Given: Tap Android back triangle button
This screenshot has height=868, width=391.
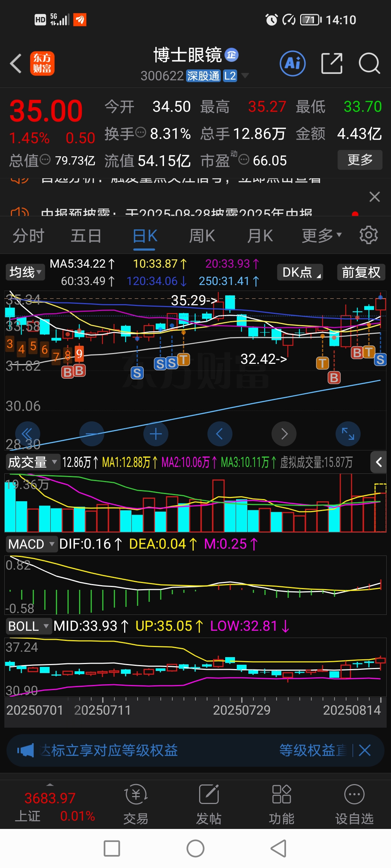Looking at the screenshot, I should click(x=279, y=848).
